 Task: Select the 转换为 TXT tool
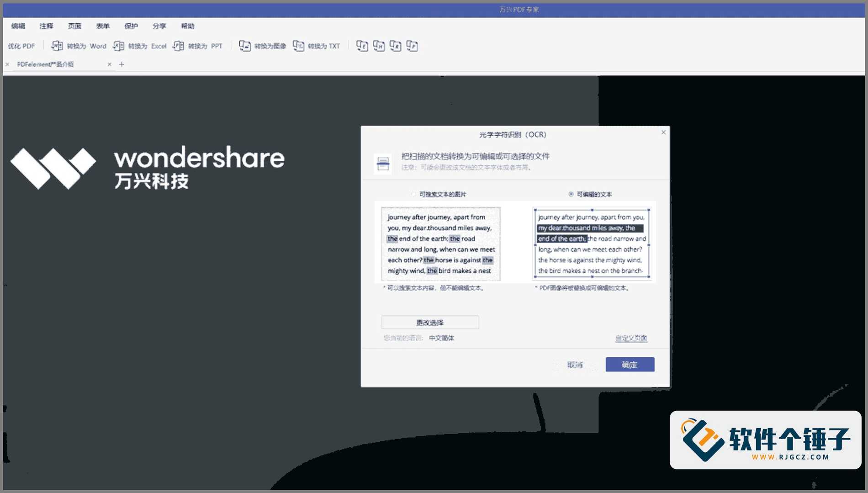tap(299, 46)
